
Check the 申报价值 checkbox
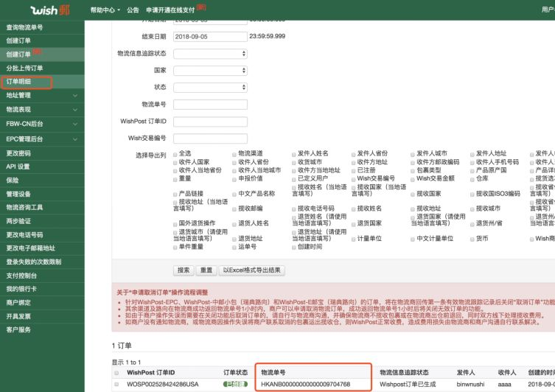tap(234, 179)
